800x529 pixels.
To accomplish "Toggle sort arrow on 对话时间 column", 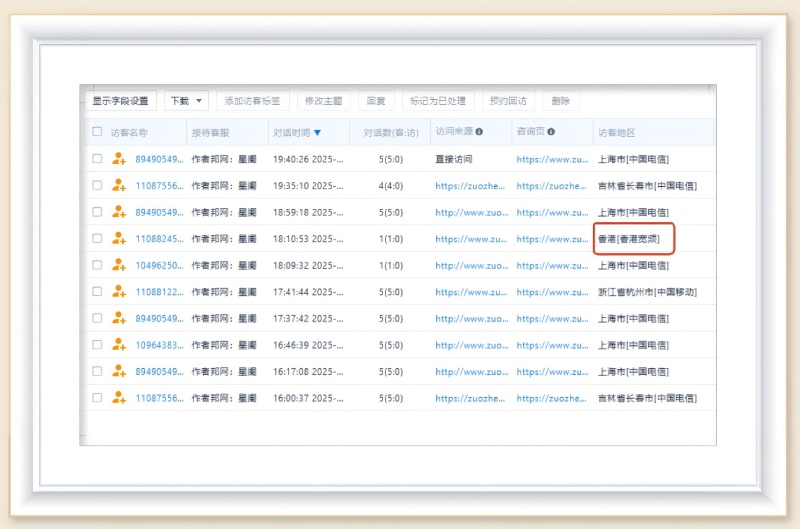I will tap(317, 133).
